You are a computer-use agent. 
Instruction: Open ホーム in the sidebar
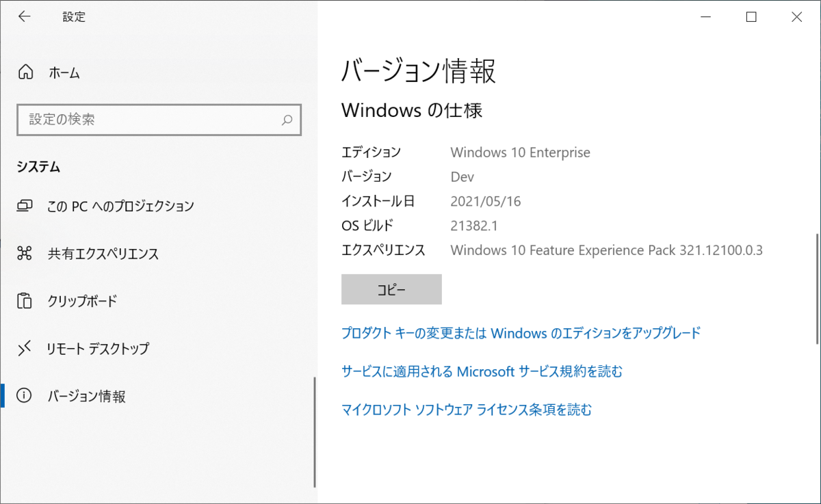159,72
